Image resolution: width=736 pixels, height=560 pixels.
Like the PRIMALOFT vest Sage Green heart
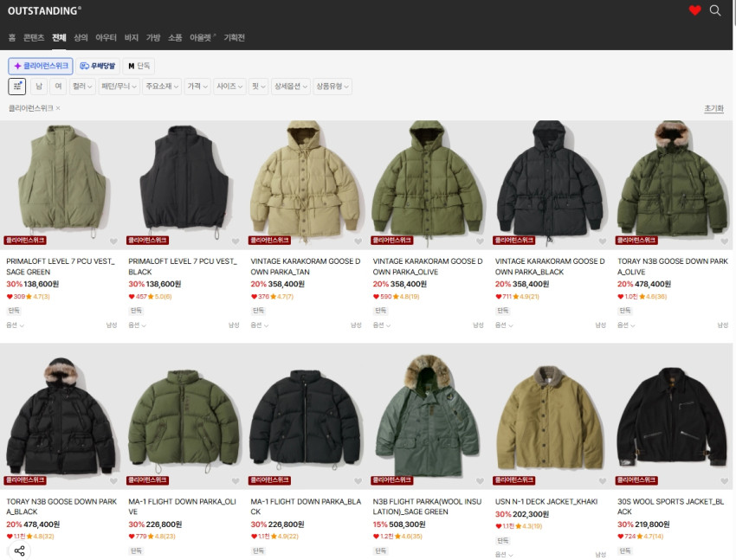113,241
